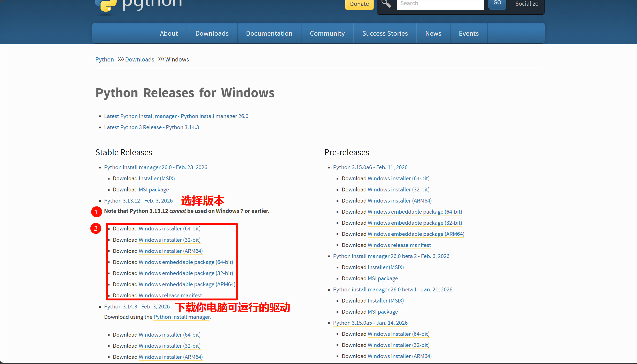Image resolution: width=637 pixels, height=364 pixels.
Task: Open Python 3.15.0a5 pre-release link
Action: coord(370,323)
